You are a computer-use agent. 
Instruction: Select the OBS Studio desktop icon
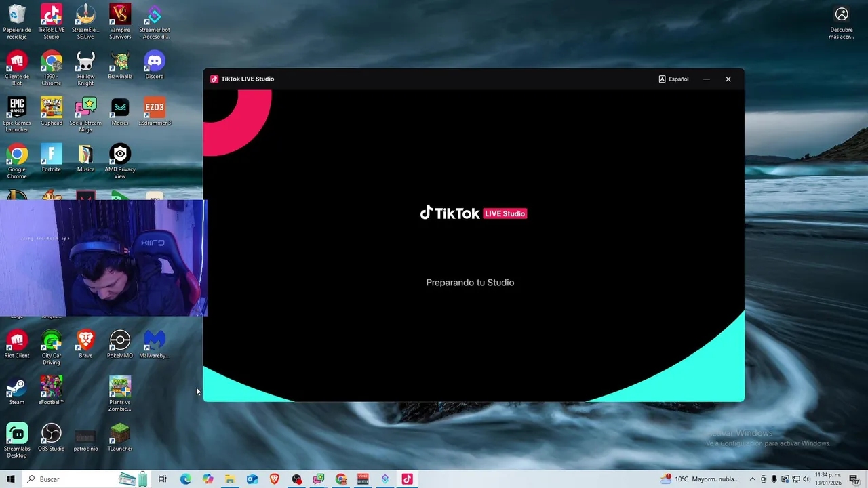point(52,438)
